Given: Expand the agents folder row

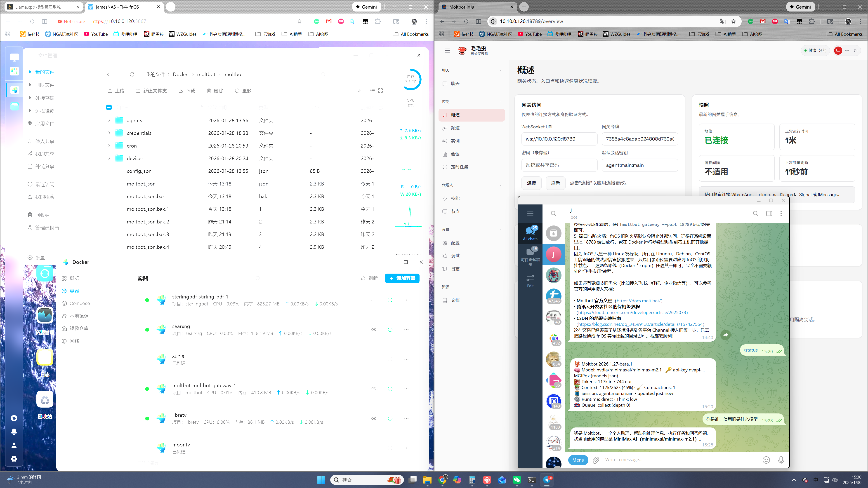Looking at the screenshot, I should tap(109, 120).
